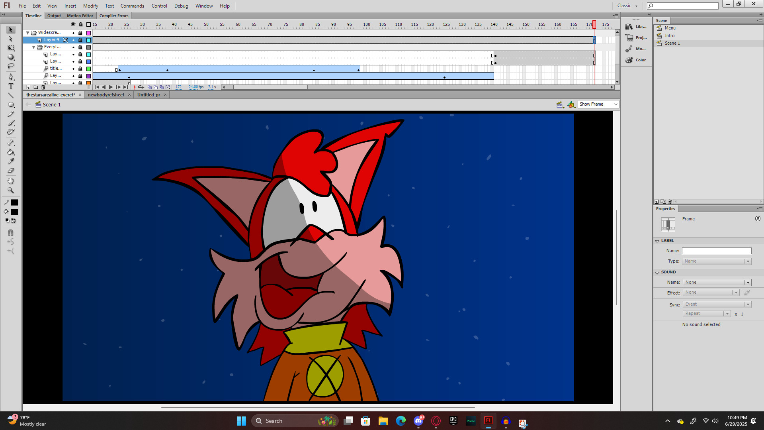The width and height of the screenshot is (764, 430).
Task: Click the New Folder icon below layers
Action: click(36, 87)
